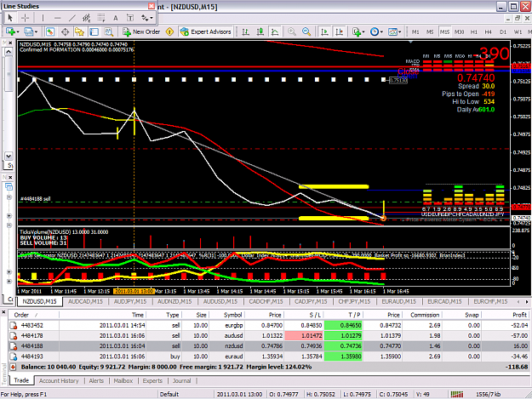The width and height of the screenshot is (532, 399).
Task: Switch to the Journal terminal tab
Action: (182, 380)
